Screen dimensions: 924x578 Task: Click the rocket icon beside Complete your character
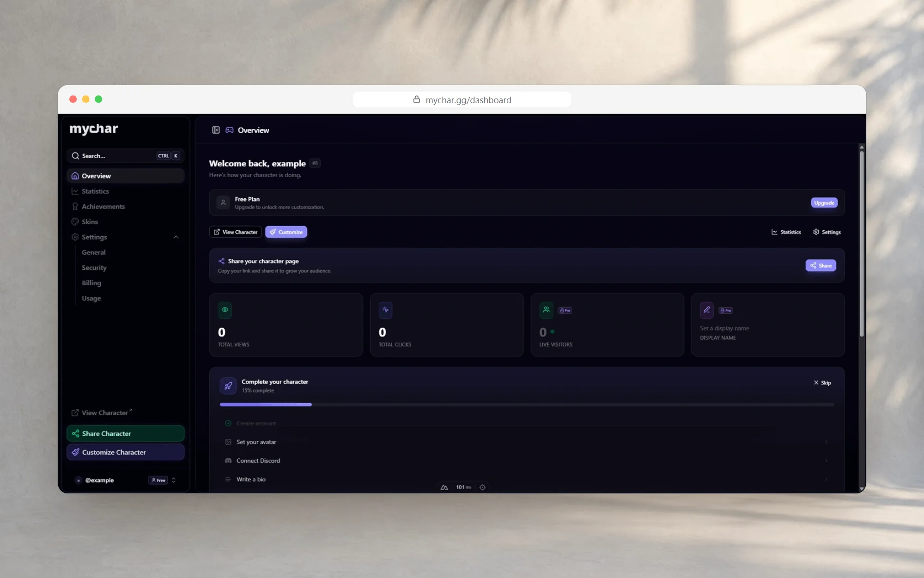(x=228, y=386)
